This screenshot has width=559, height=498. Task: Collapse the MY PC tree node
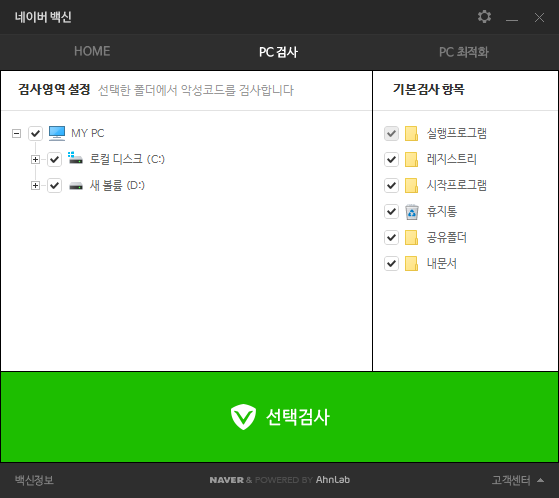tap(16, 133)
